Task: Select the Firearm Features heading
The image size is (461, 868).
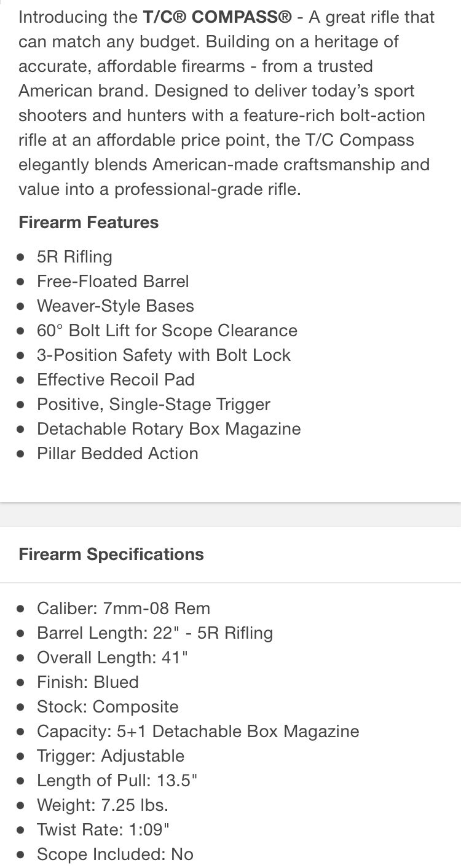Action: point(89,223)
